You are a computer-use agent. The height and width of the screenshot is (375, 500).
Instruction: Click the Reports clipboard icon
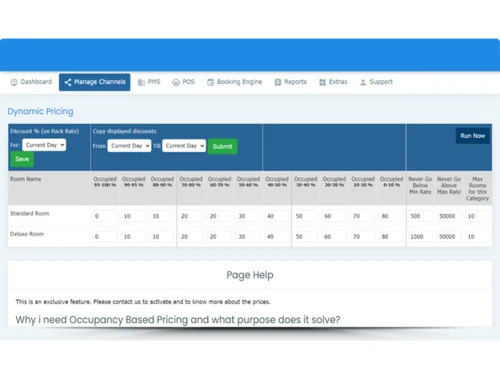[278, 82]
